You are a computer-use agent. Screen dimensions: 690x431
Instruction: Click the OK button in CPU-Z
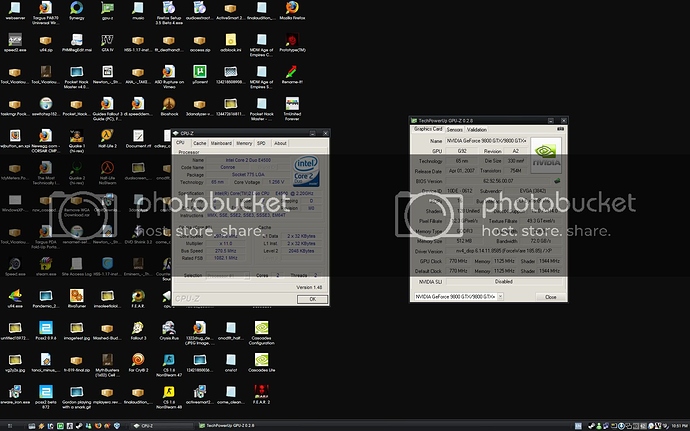tap(312, 299)
